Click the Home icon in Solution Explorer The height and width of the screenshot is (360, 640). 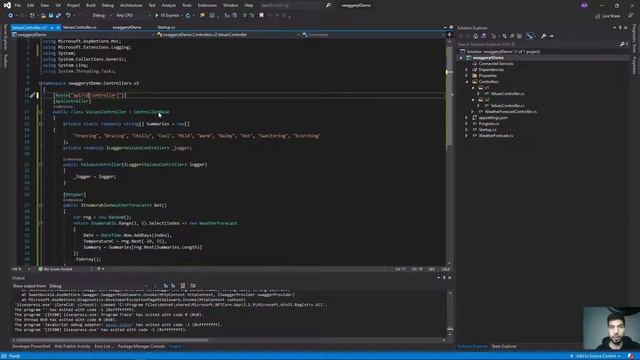tap(476, 36)
